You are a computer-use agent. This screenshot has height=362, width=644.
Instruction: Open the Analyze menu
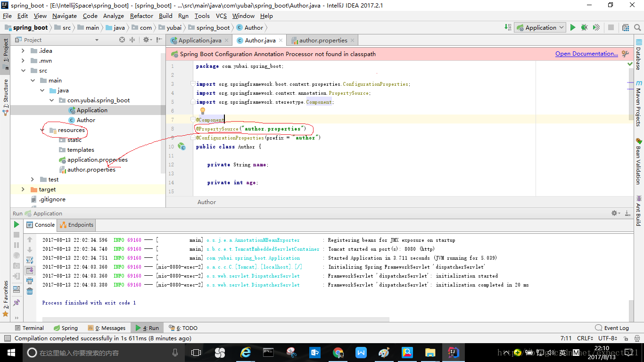(114, 16)
